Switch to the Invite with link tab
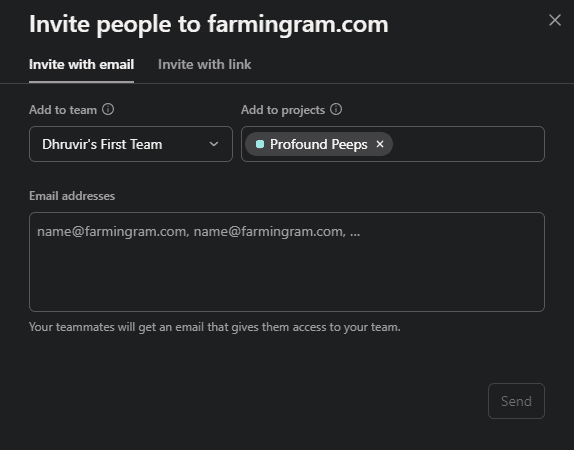574x450 pixels. coord(204,64)
